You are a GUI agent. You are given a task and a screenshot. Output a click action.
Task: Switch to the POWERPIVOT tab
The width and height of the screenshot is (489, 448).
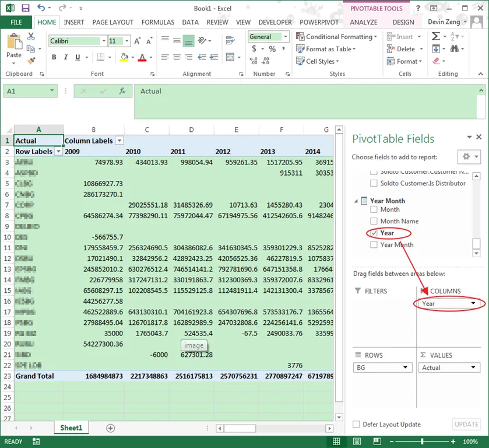tap(319, 22)
